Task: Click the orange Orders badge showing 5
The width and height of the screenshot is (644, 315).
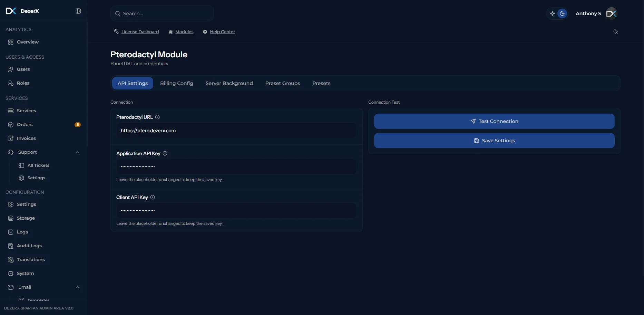Action: pos(78,125)
